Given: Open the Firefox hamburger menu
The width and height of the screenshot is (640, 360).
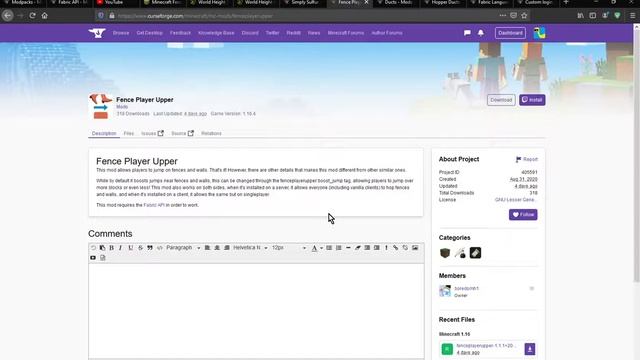Looking at the screenshot, I should point(632,16).
